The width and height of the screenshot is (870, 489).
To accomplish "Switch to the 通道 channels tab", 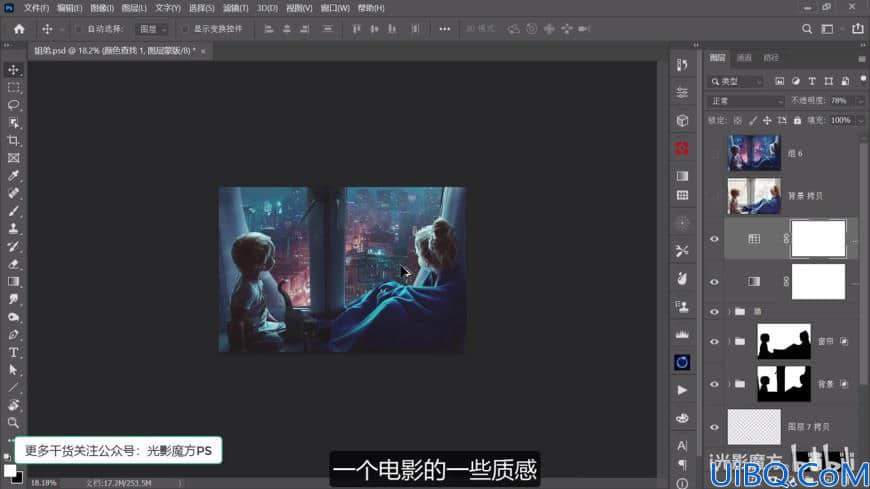I will click(x=743, y=58).
